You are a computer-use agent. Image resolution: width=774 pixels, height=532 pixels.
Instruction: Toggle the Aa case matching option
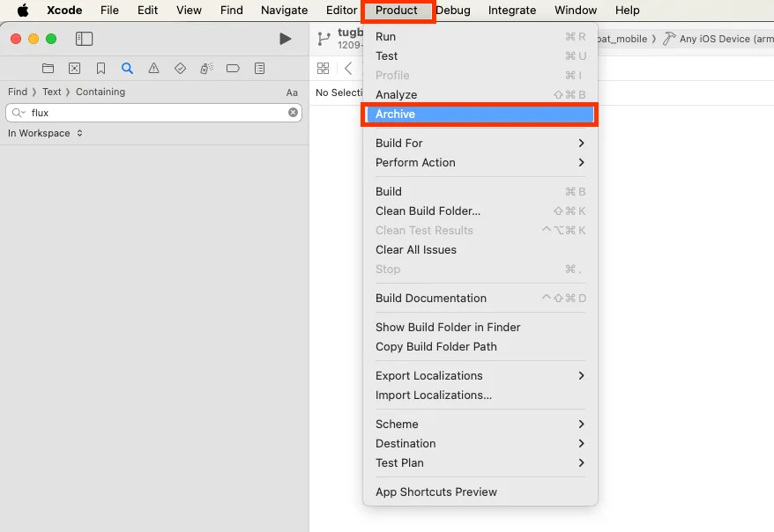coord(292,92)
